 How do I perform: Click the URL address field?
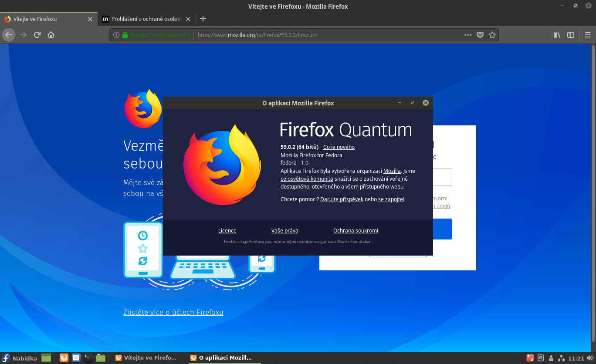point(327,35)
